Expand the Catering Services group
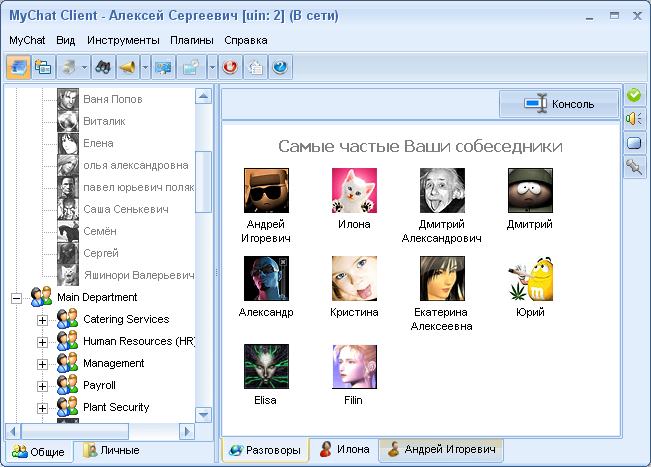Image resolution: width=651 pixels, height=467 pixels. [42, 320]
